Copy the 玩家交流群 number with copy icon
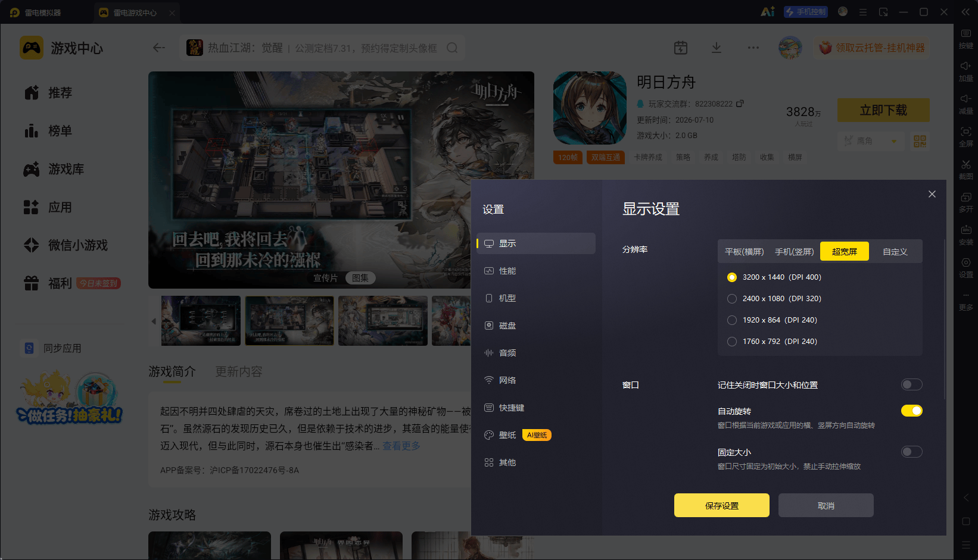Viewport: 978px width, 560px height. (x=740, y=104)
